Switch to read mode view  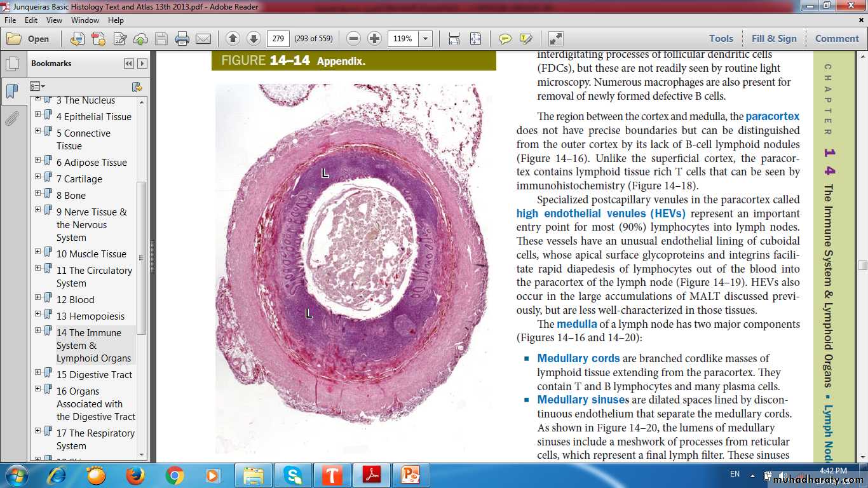click(555, 39)
